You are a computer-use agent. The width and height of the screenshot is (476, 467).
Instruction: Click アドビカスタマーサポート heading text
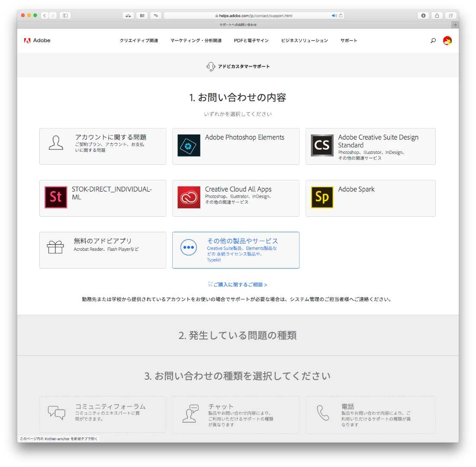point(244,67)
